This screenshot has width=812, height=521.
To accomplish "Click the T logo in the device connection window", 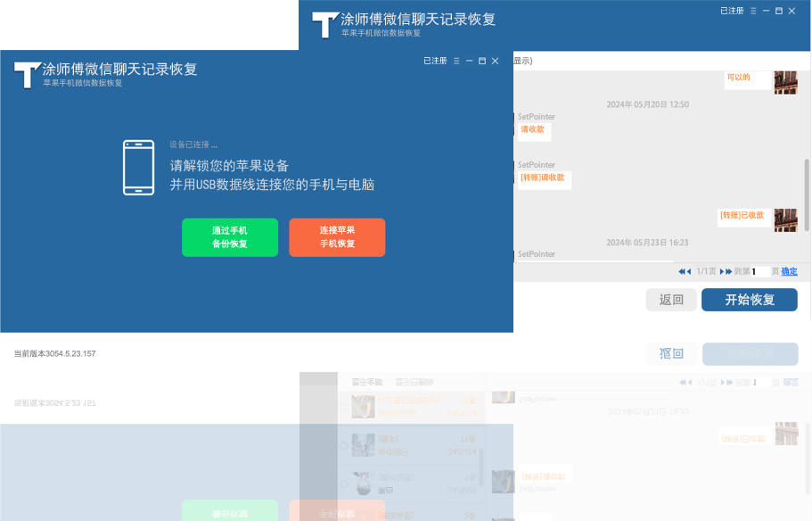I will coord(27,75).
